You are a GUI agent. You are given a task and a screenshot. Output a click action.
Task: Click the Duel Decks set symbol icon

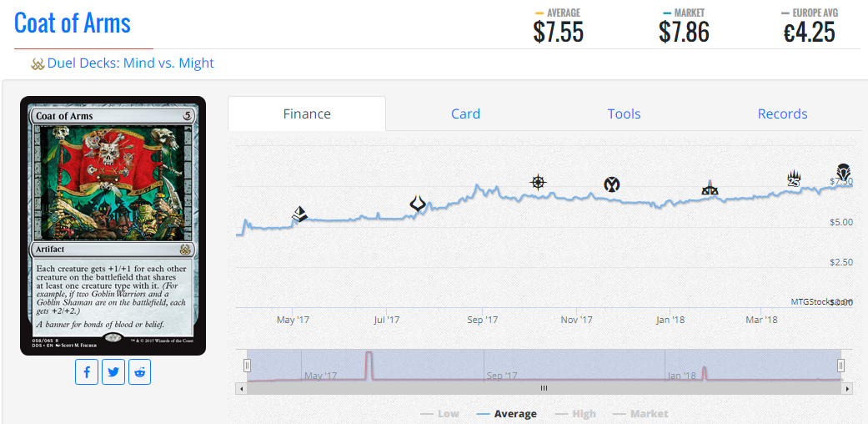[38, 63]
